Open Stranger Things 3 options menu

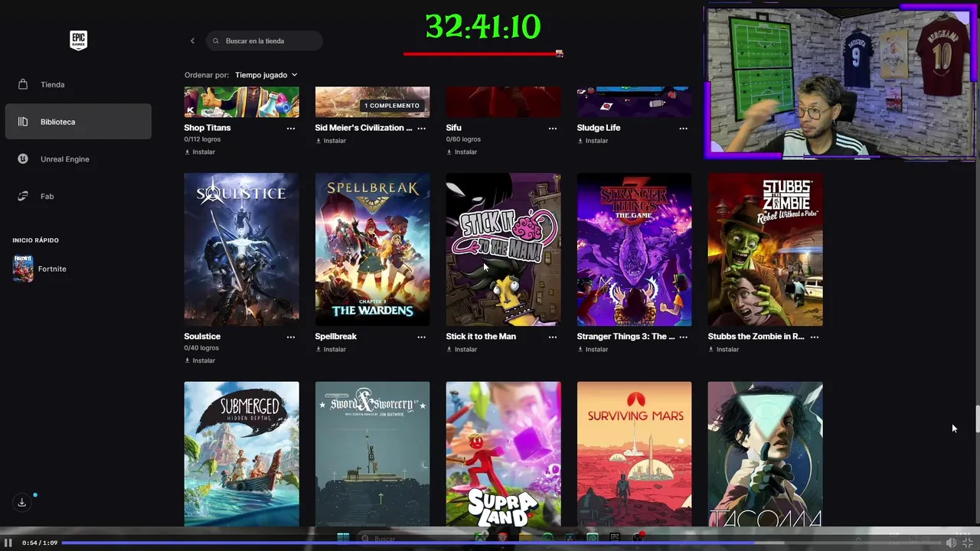click(x=684, y=337)
